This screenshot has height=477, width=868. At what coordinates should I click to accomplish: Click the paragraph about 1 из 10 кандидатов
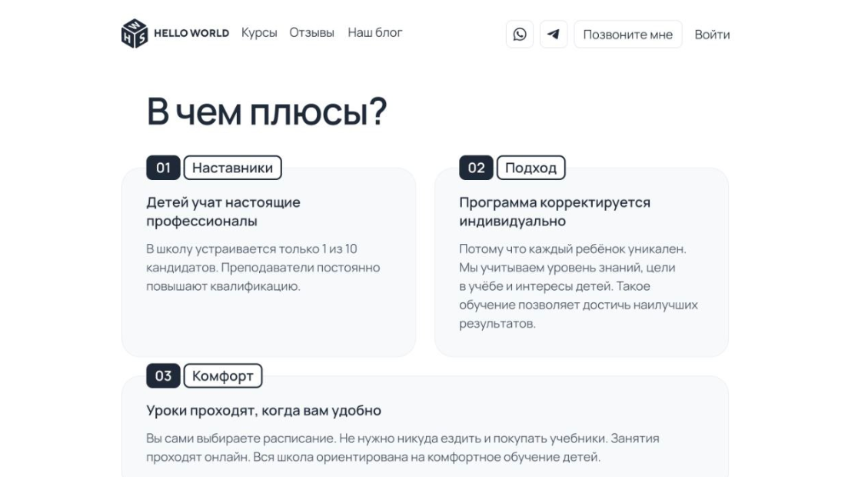click(x=262, y=268)
